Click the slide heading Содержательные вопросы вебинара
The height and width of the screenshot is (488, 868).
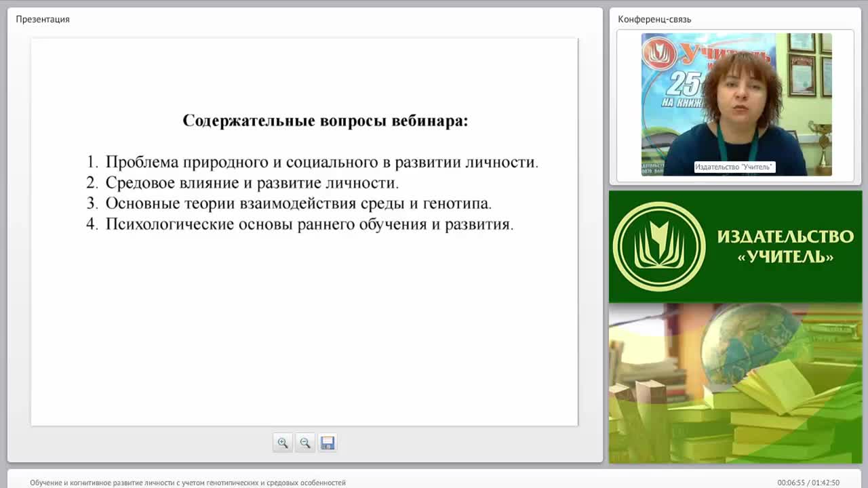(x=325, y=121)
